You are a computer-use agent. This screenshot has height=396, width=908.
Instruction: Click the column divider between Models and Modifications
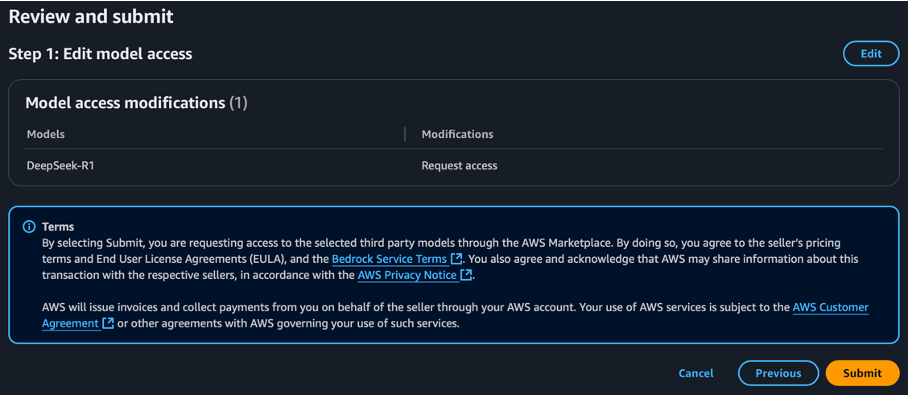pos(405,134)
